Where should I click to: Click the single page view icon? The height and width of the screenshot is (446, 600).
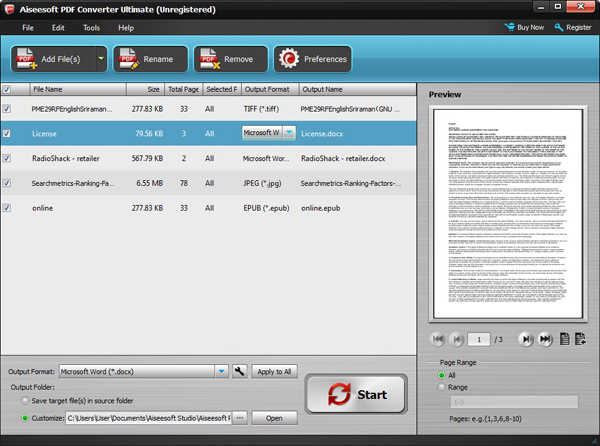tap(565, 339)
